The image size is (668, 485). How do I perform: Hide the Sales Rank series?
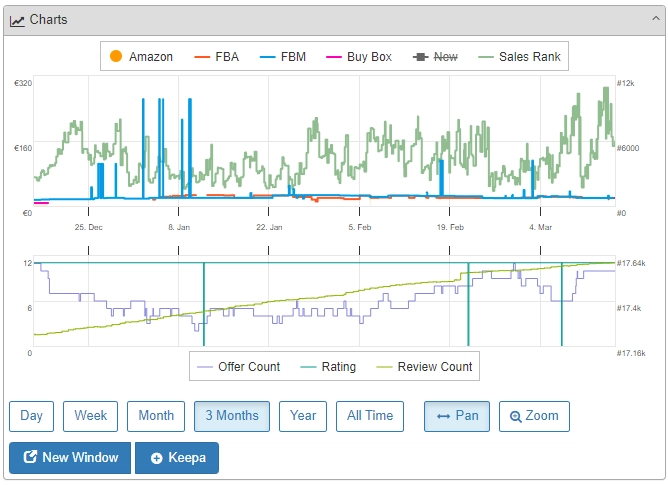point(519,57)
